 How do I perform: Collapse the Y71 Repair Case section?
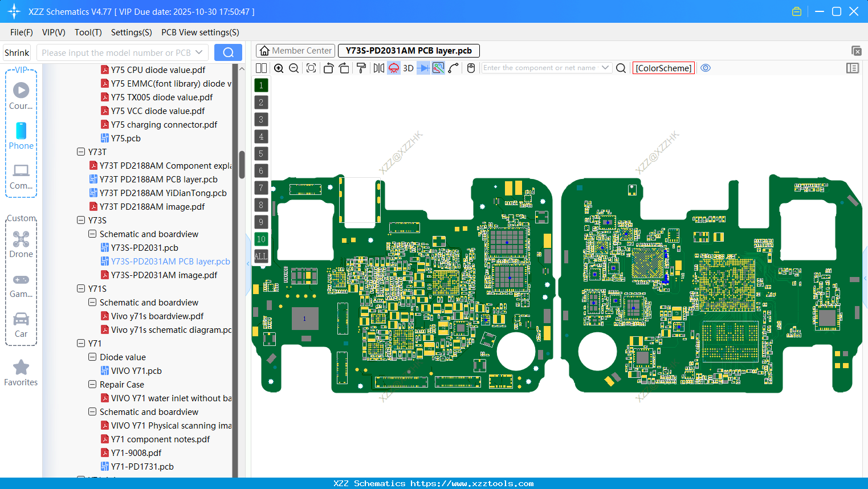[92, 384]
